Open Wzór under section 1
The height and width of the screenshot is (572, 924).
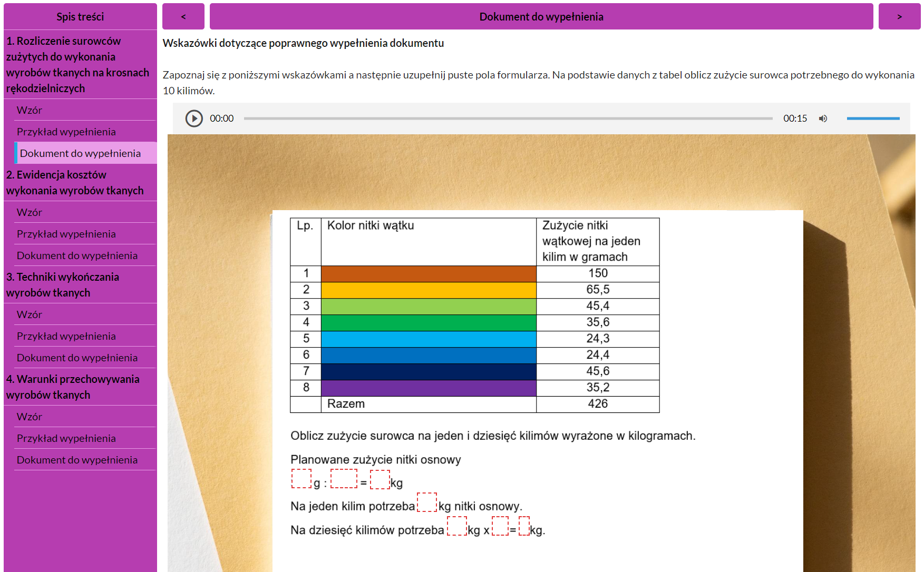pyautogui.click(x=30, y=110)
